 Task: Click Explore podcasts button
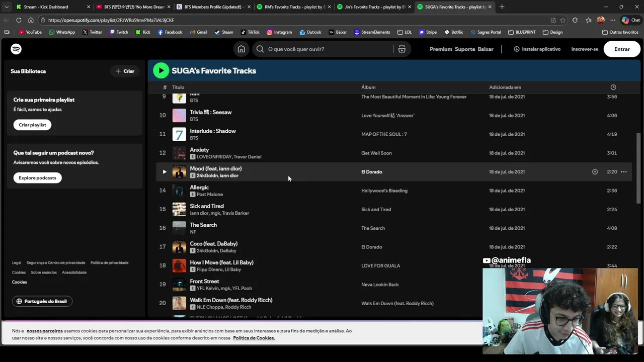click(x=37, y=178)
